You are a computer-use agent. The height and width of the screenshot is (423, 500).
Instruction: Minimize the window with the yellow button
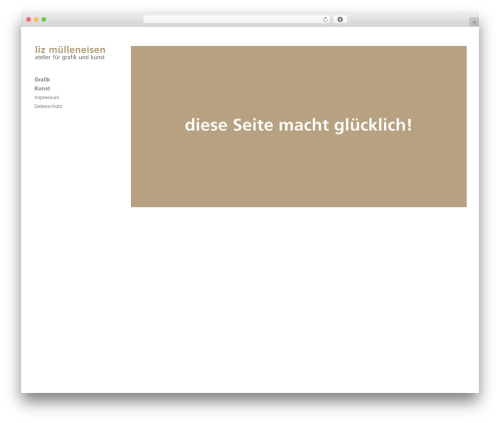tap(36, 20)
